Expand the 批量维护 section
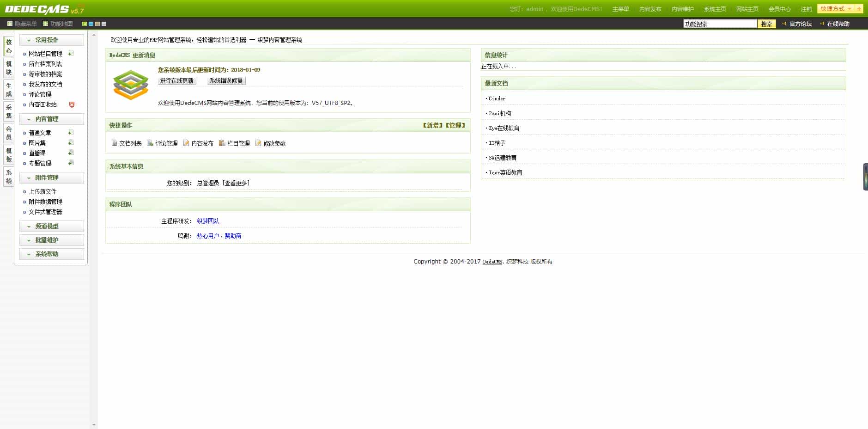 (52, 240)
